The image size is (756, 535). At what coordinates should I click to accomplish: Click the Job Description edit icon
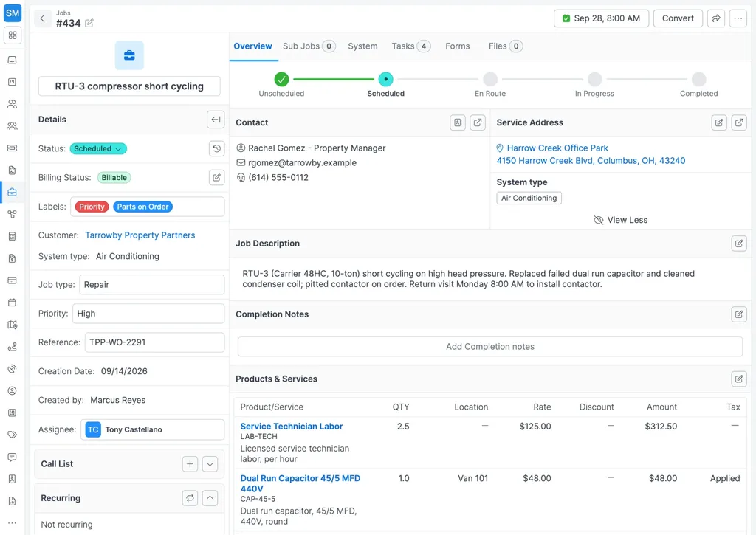click(738, 244)
